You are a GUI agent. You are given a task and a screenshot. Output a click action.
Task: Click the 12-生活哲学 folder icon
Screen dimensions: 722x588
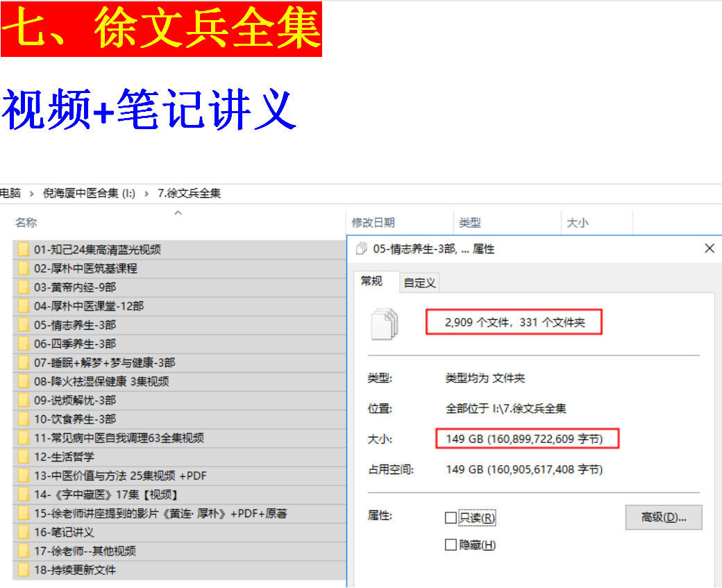coord(24,457)
